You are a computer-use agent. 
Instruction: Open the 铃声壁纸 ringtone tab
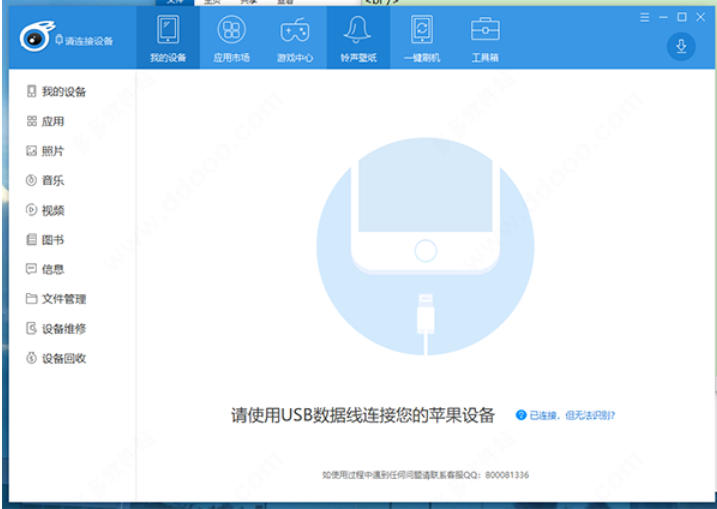358,38
